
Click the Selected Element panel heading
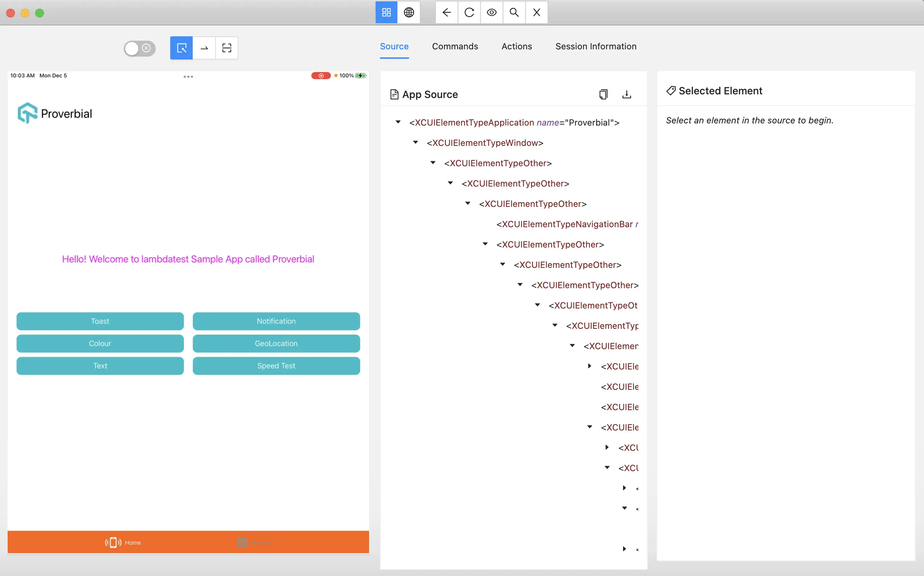point(720,91)
